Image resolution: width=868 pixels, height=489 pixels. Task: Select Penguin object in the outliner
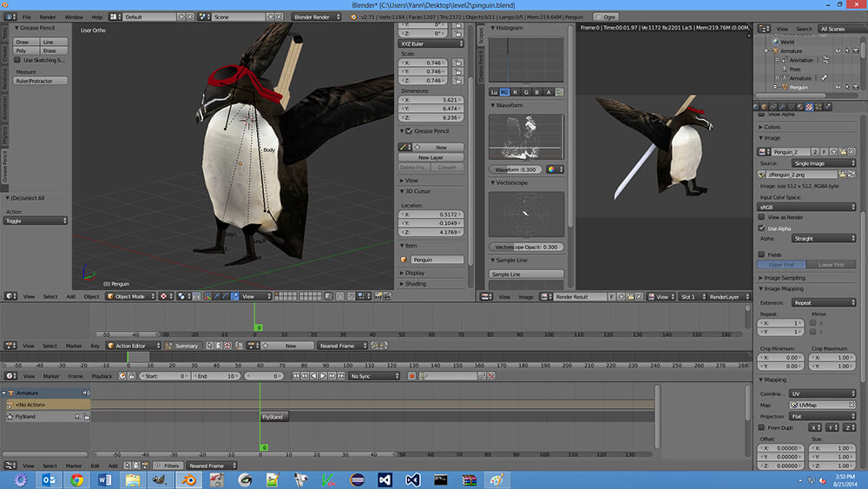(799, 87)
